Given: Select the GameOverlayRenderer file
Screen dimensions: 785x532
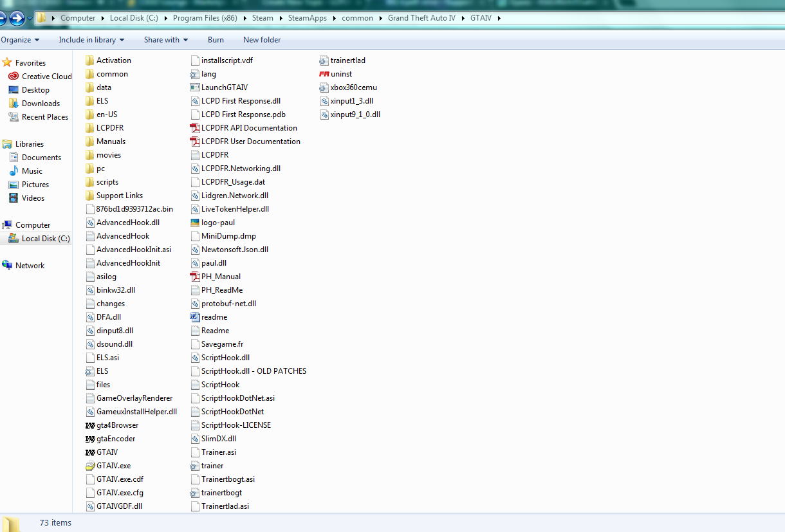Looking at the screenshot, I should point(129,398).
